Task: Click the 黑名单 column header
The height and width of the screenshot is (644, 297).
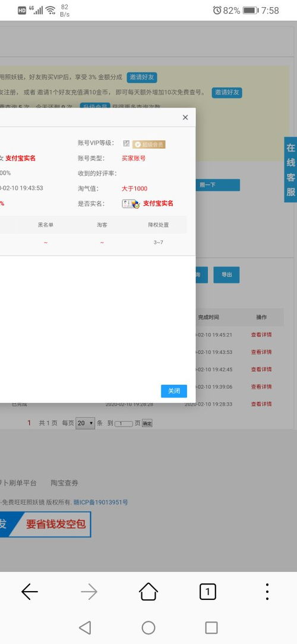Action: pos(46,225)
